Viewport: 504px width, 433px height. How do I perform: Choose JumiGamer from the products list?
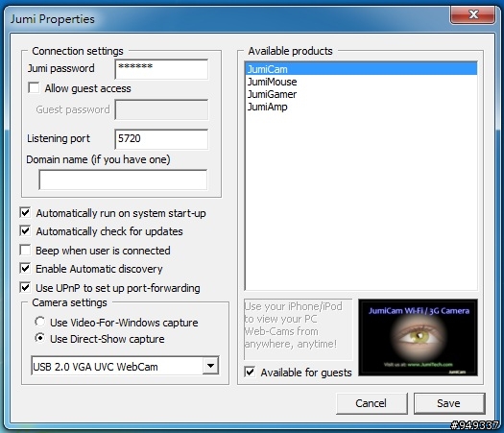[361, 94]
